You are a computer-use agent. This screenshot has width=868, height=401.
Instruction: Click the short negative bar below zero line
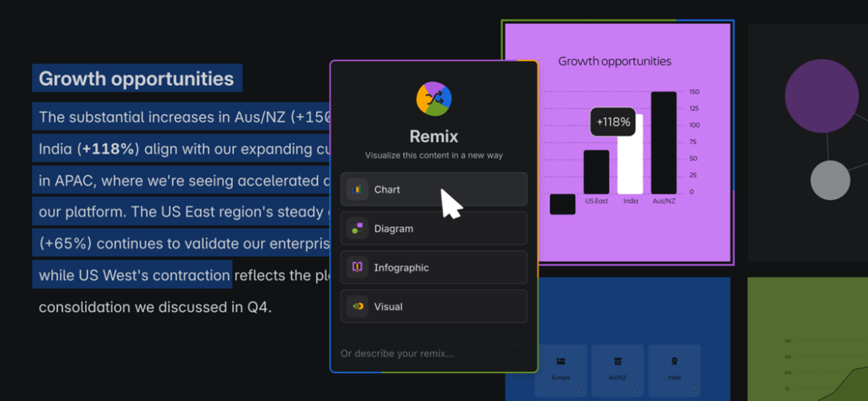tap(562, 204)
